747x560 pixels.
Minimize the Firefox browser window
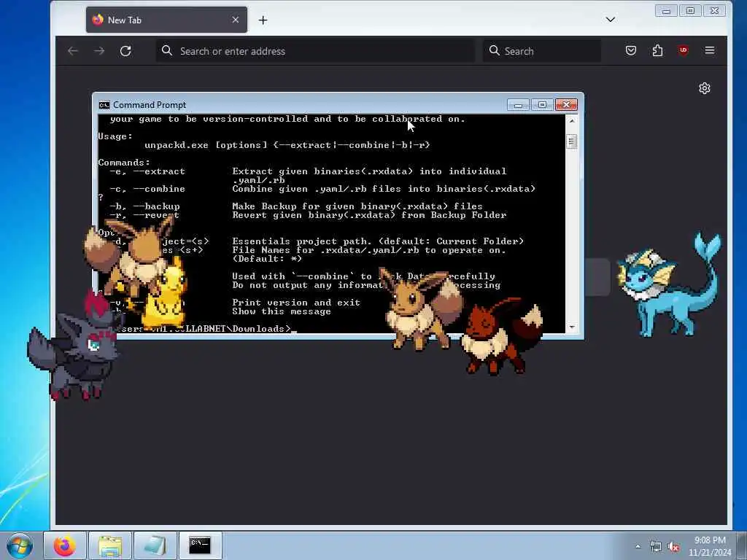point(666,10)
